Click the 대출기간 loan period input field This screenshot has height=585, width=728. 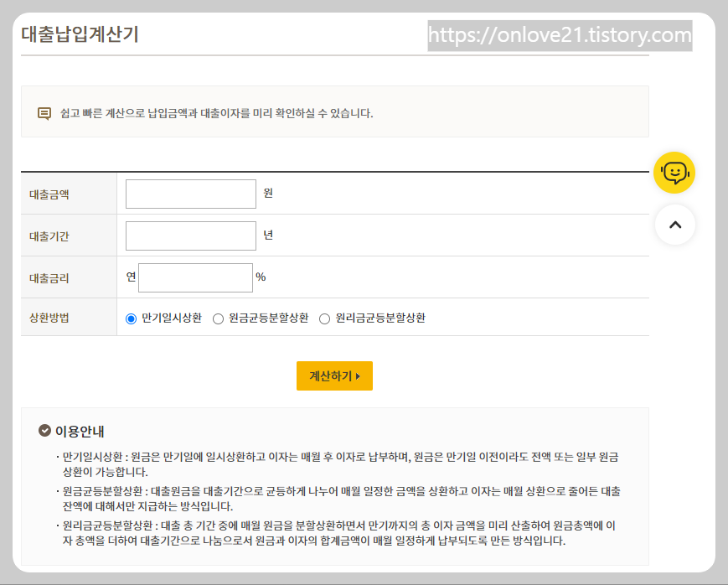[x=190, y=236]
